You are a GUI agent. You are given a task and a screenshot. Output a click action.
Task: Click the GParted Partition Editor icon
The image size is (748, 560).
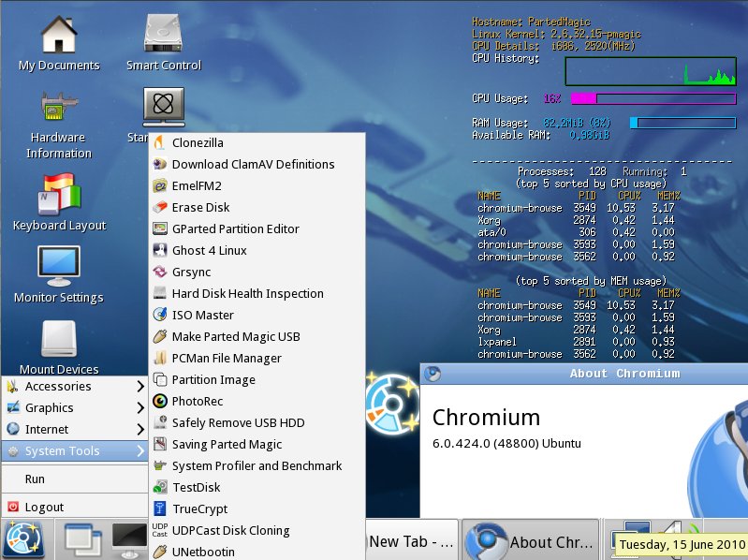(x=160, y=228)
